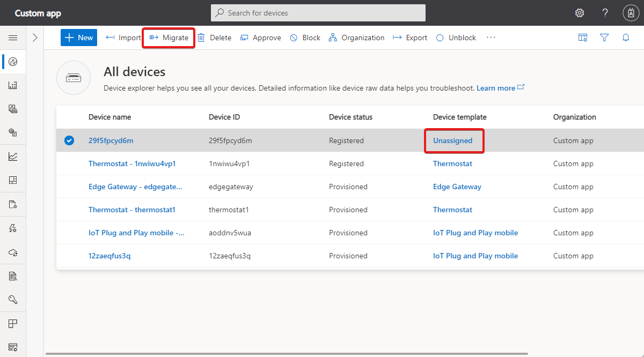The height and width of the screenshot is (357, 644).
Task: Click the Delete trash toolbar command
Action: tap(214, 38)
